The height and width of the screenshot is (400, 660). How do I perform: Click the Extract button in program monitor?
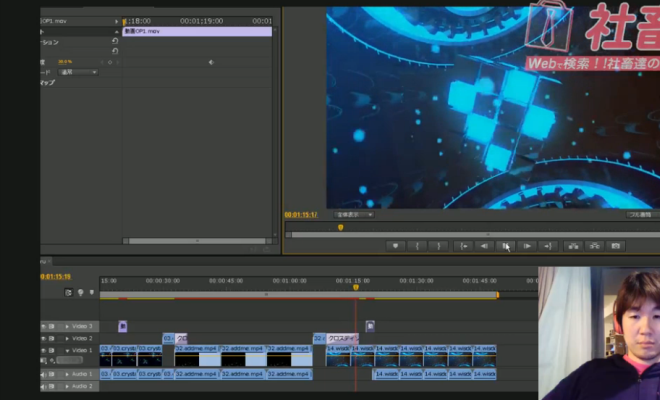[x=594, y=245]
